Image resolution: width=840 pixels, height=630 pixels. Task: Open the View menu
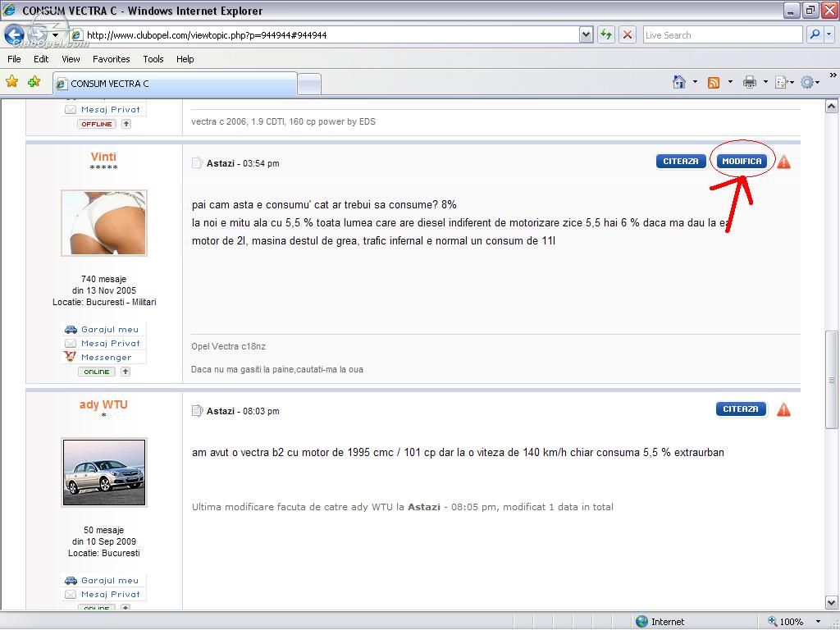click(x=71, y=59)
